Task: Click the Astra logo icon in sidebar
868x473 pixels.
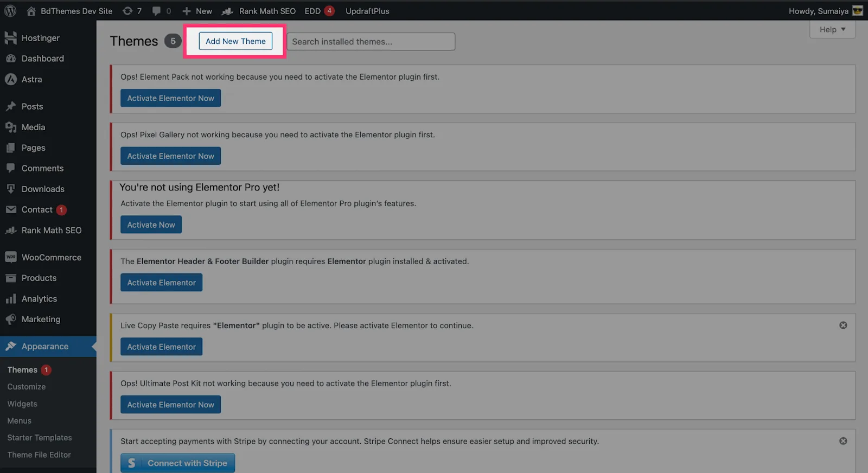Action: 11,79
